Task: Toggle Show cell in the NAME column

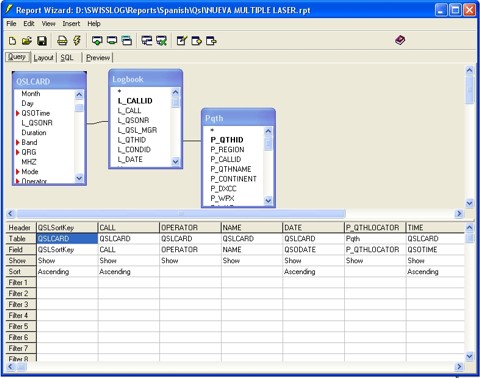Action: coord(252,261)
